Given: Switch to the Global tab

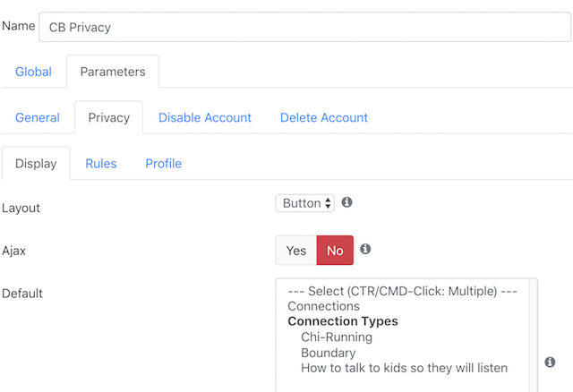Looking at the screenshot, I should 33,72.
